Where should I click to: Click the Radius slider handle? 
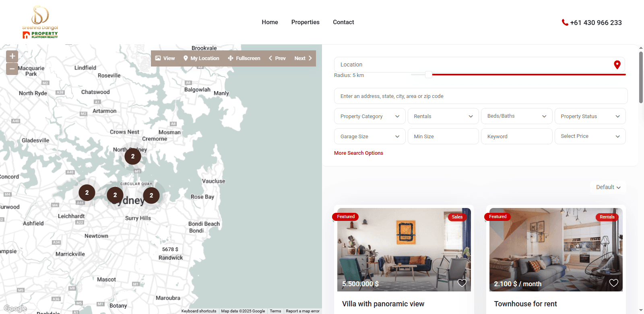click(429, 75)
